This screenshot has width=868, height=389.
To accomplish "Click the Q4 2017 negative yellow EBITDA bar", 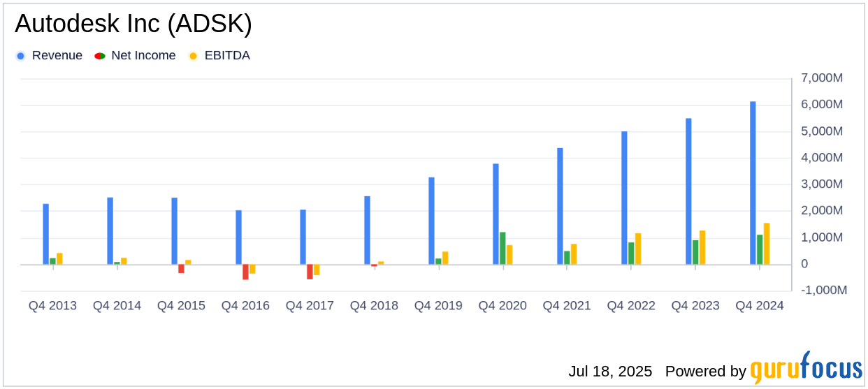I will point(317,270).
